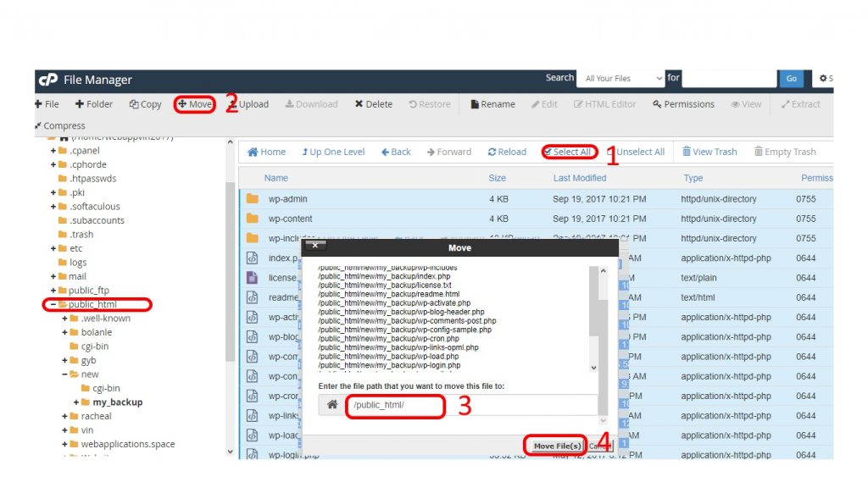868x488 pixels.
Task: Click the home icon beside the file path field
Action: coord(332,404)
